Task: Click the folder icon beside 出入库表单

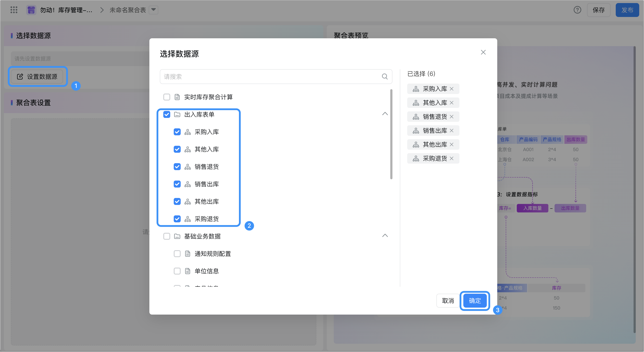Action: tap(177, 115)
